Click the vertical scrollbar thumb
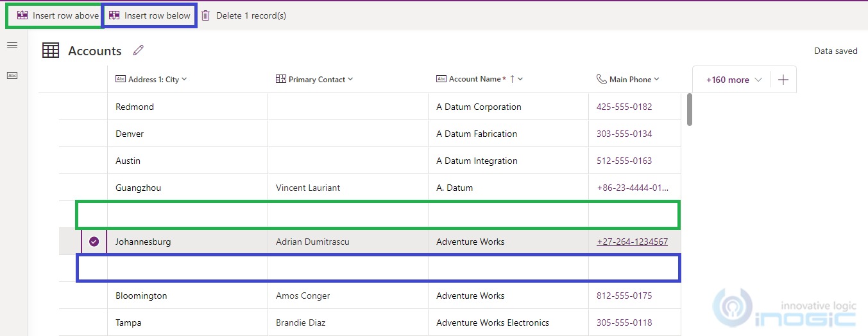 [690, 109]
